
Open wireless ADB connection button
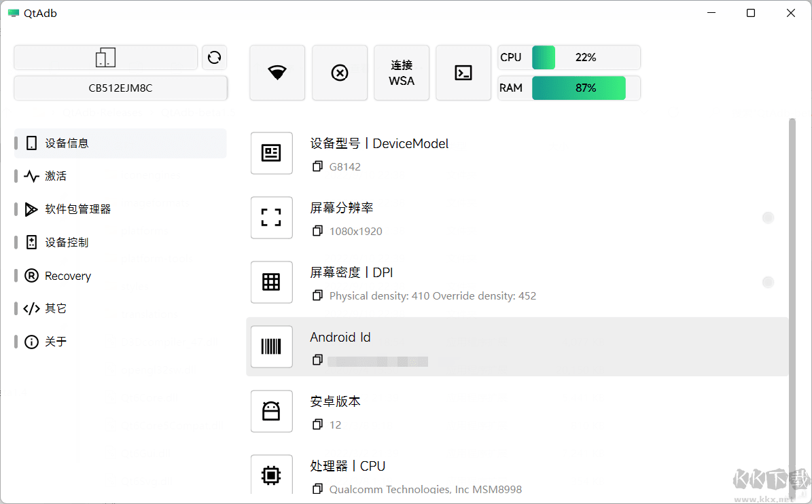click(277, 73)
